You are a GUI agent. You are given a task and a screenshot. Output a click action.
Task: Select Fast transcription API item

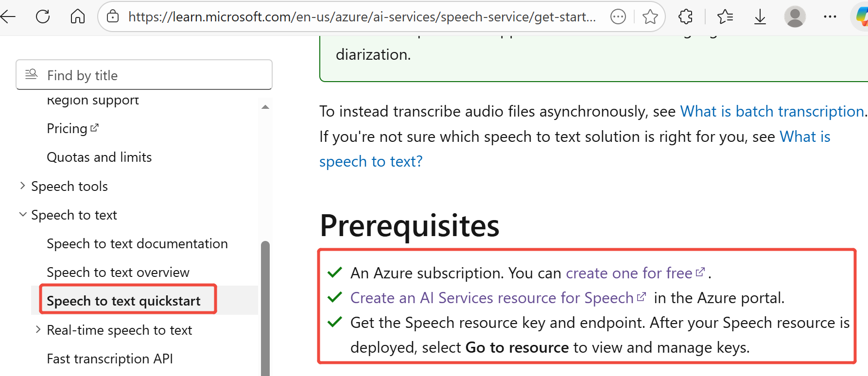pos(110,359)
